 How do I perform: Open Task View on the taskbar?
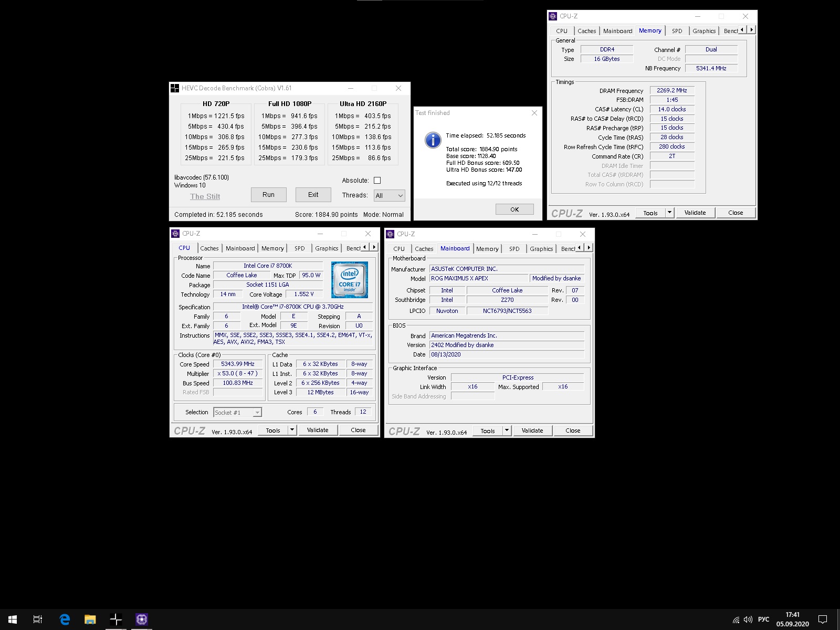pyautogui.click(x=38, y=619)
